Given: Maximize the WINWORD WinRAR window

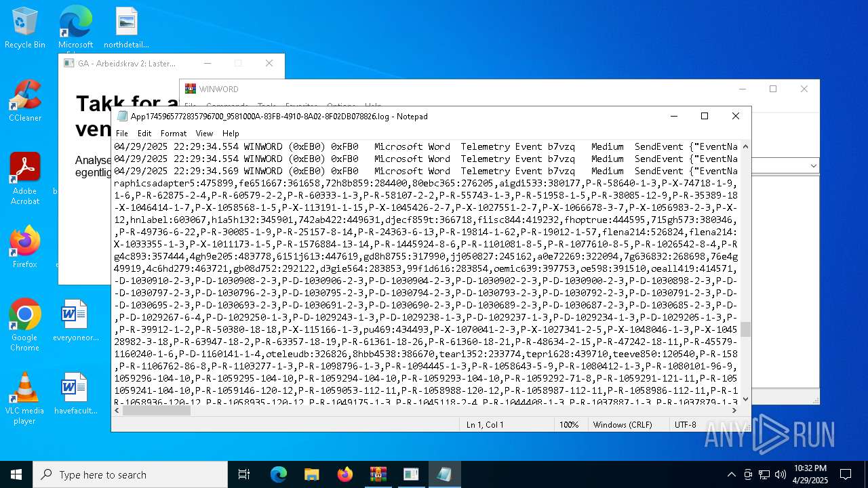Looking at the screenshot, I should 773,89.
